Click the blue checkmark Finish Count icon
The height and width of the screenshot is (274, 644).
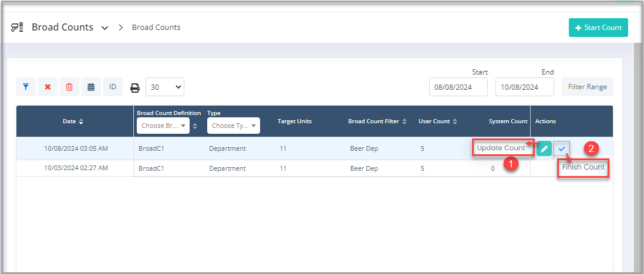coord(562,148)
